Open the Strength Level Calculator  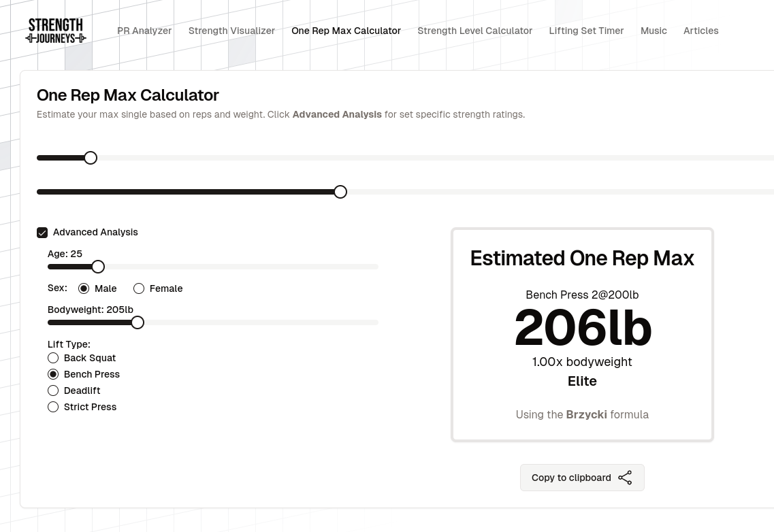click(x=474, y=31)
